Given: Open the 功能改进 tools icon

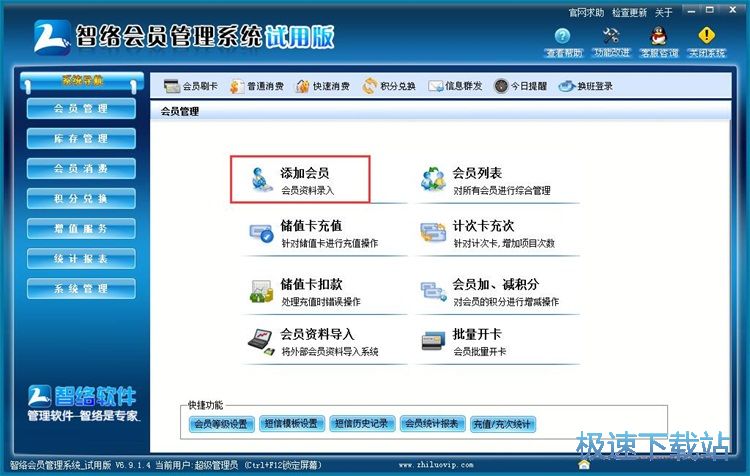Looking at the screenshot, I should point(611,35).
